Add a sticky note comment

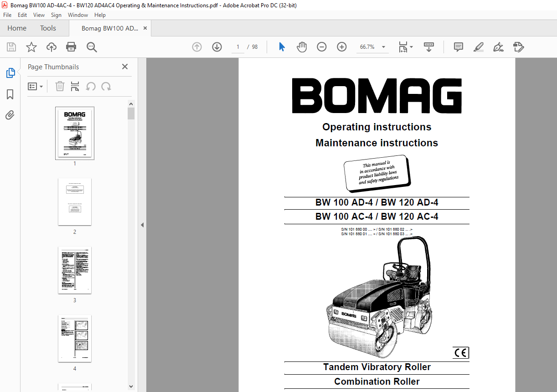click(x=459, y=47)
